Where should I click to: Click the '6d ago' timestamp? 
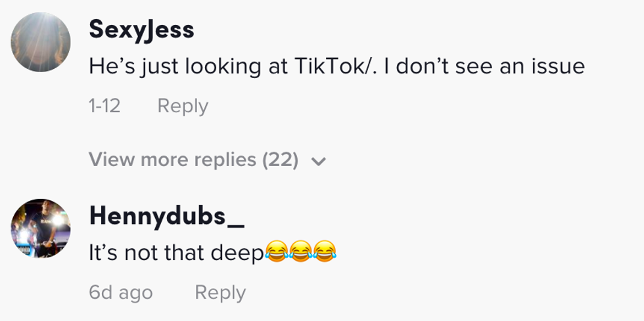[x=120, y=292]
